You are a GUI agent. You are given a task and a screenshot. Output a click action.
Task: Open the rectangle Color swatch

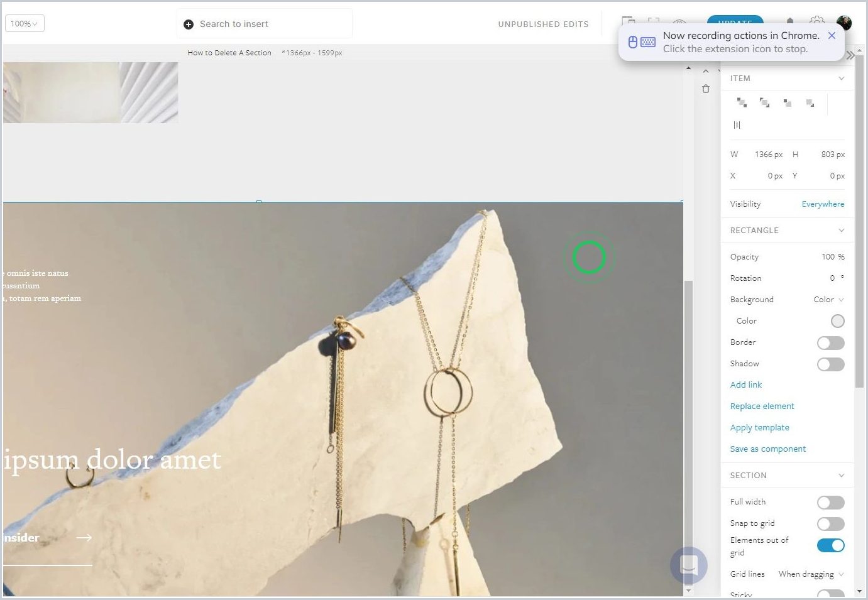coord(837,321)
